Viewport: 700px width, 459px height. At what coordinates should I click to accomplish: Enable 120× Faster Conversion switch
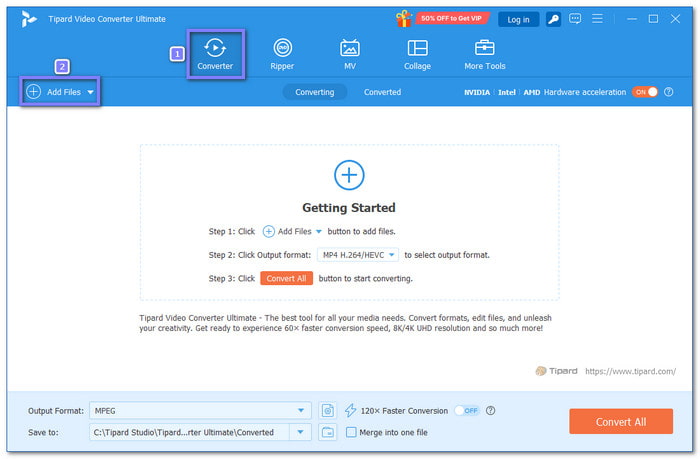tap(467, 410)
